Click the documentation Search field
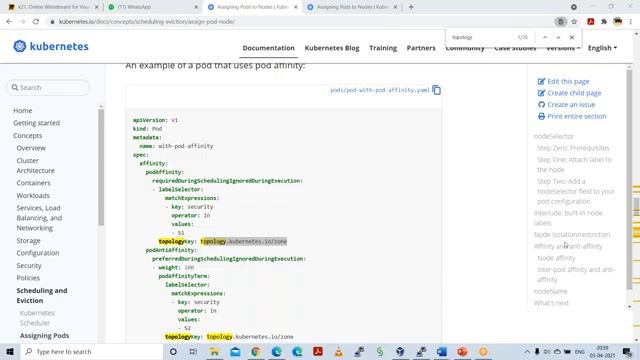Viewport: 640px width, 360px height. (x=48, y=87)
